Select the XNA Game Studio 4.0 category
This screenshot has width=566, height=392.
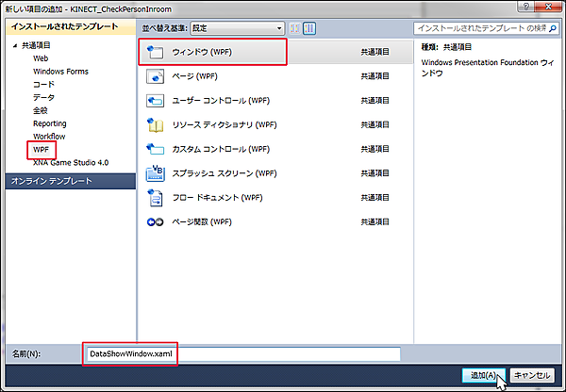pos(71,163)
